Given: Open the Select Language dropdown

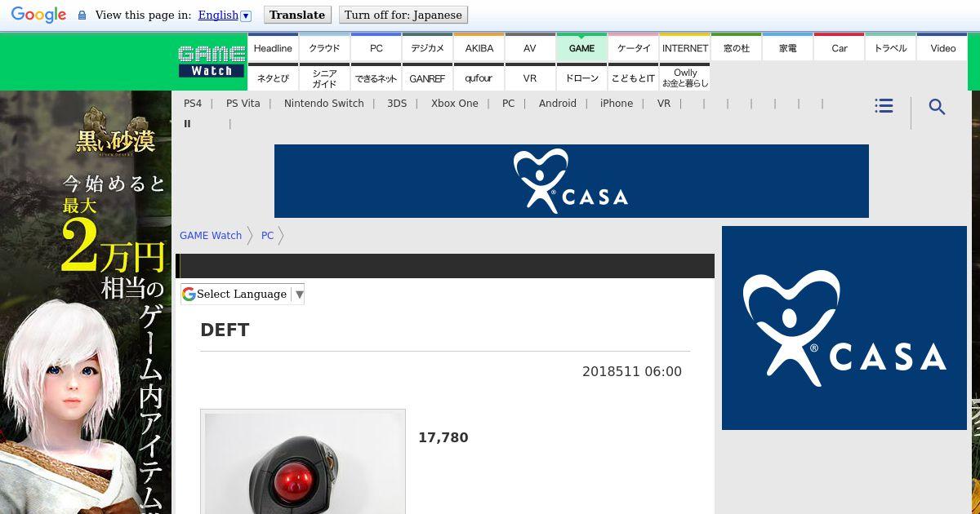Looking at the screenshot, I should point(243,294).
